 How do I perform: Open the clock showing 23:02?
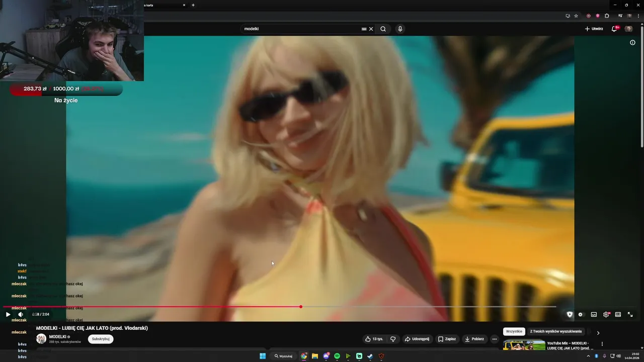click(631, 356)
